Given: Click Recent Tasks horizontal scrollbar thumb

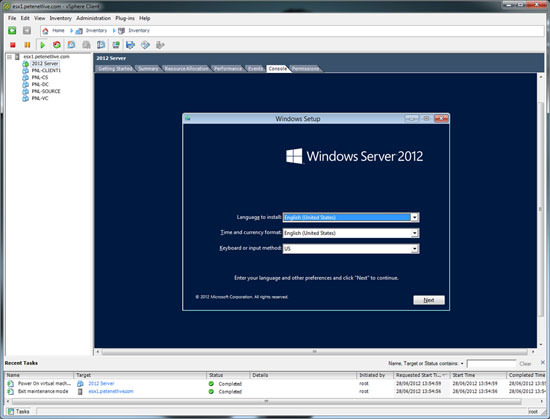Looking at the screenshot, I should coord(267,401).
